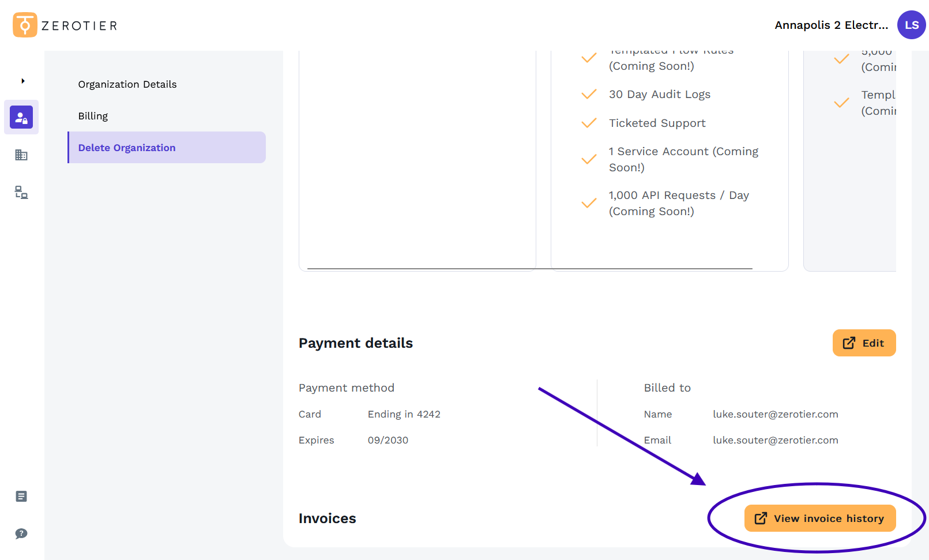Click the ZeroTier logo icon
This screenshot has height=560, width=929.
pos(24,25)
